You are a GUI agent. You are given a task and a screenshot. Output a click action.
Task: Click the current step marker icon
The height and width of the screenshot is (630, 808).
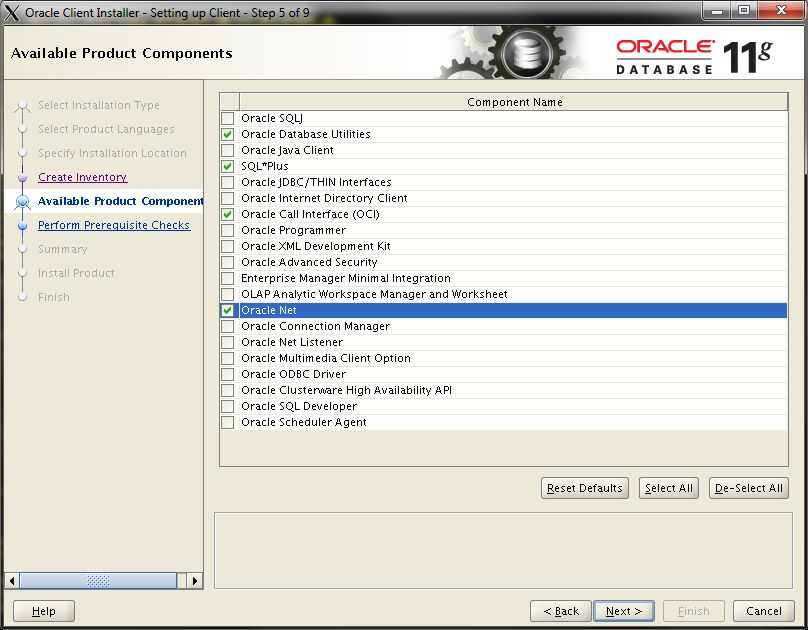pyautogui.click(x=22, y=201)
